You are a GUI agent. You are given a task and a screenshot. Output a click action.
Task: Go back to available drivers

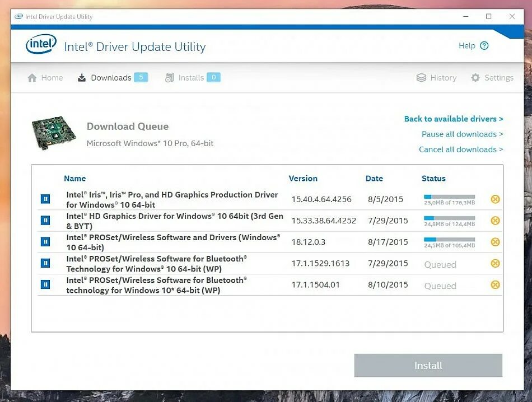click(454, 119)
